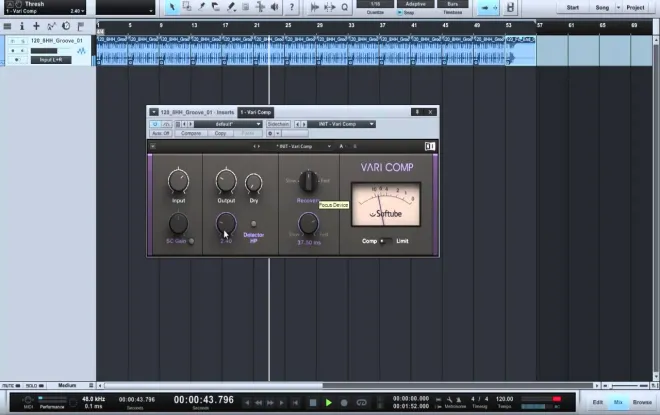Select the Bend tool
The height and width of the screenshot is (415, 660).
click(260, 7)
